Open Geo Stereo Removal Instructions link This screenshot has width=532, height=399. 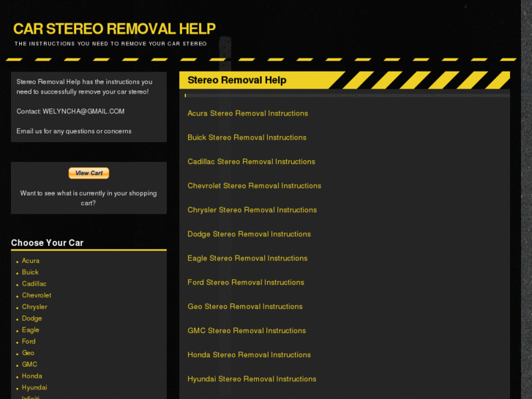(x=245, y=306)
